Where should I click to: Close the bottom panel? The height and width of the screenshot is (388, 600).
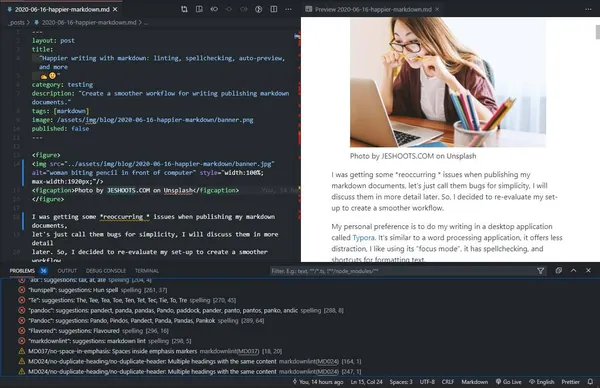(x=588, y=271)
